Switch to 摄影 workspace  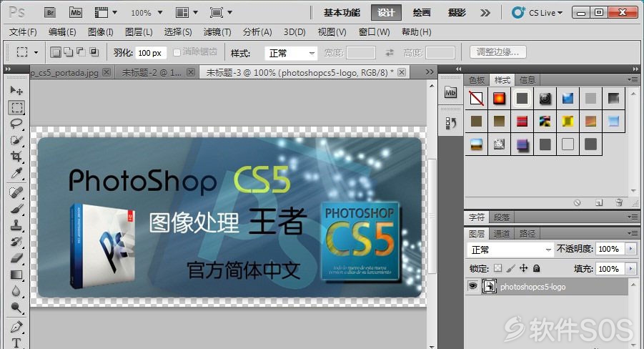(457, 13)
